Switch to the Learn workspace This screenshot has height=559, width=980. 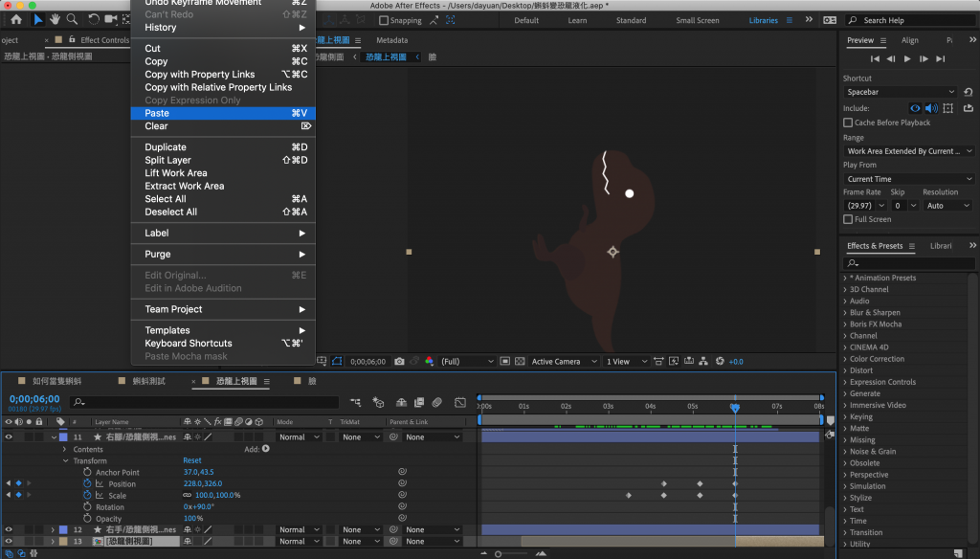(x=577, y=20)
